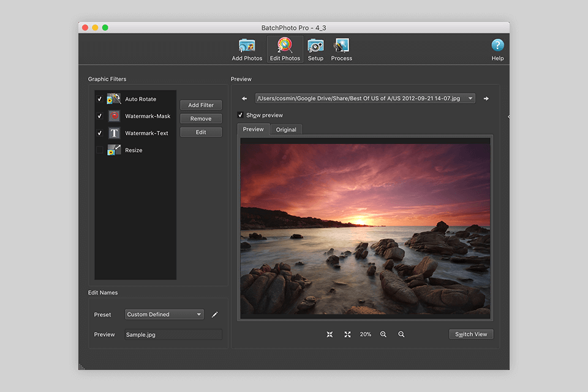Switch to the Original tab
Viewport: 588px width, 392px height.
tap(286, 129)
